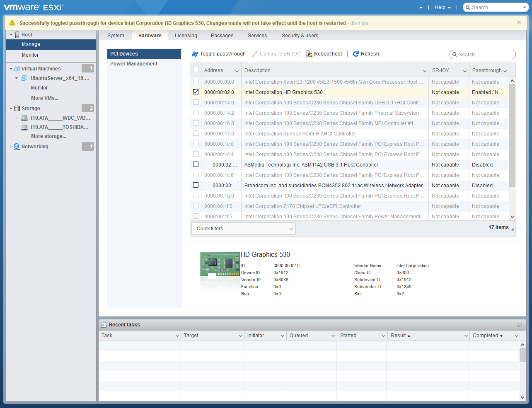Check the ASMedia ASM1142 USB controller checkbox

[x=196, y=164]
